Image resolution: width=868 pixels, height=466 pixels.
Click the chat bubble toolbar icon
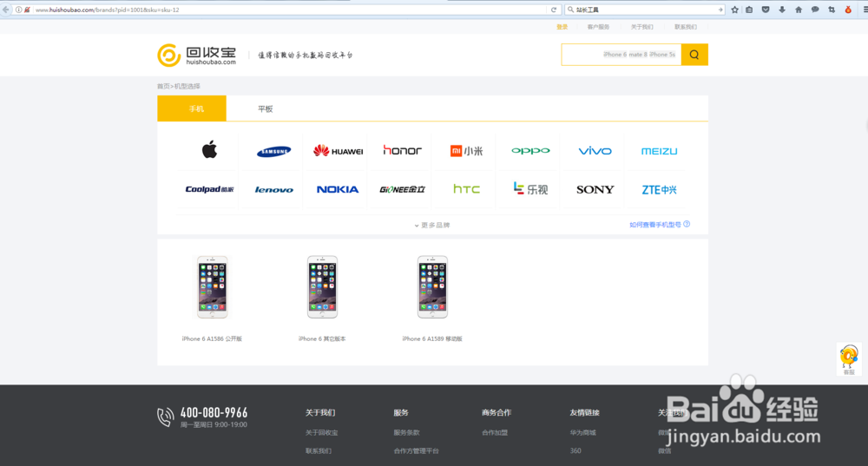[x=815, y=10]
